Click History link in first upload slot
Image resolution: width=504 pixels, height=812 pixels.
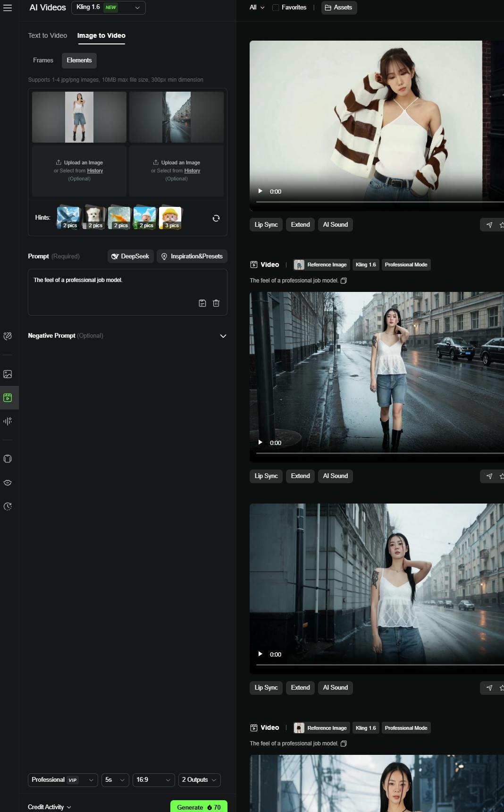point(95,171)
